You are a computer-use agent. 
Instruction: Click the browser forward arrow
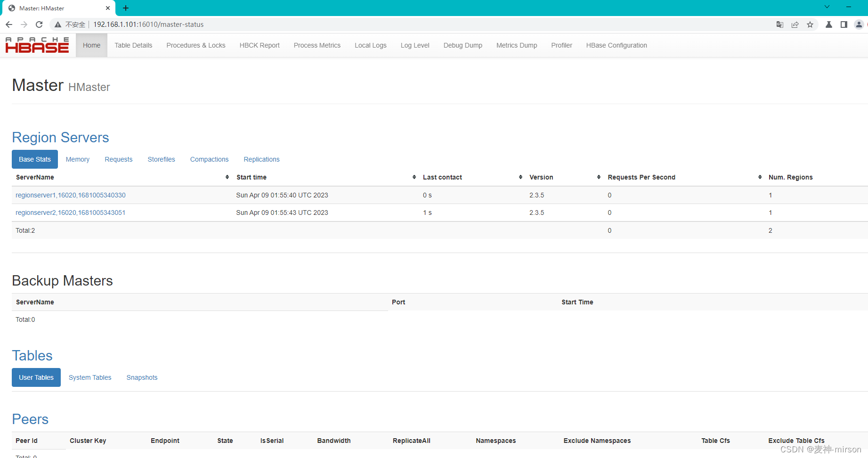point(24,25)
